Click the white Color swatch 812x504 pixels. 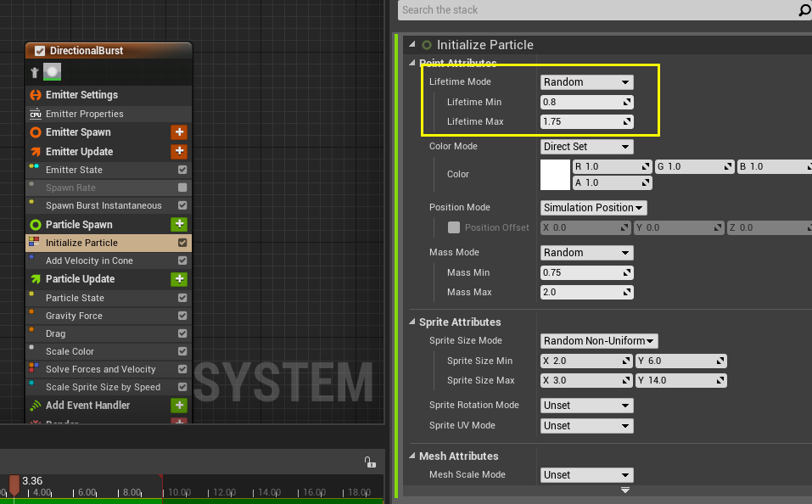(555, 175)
